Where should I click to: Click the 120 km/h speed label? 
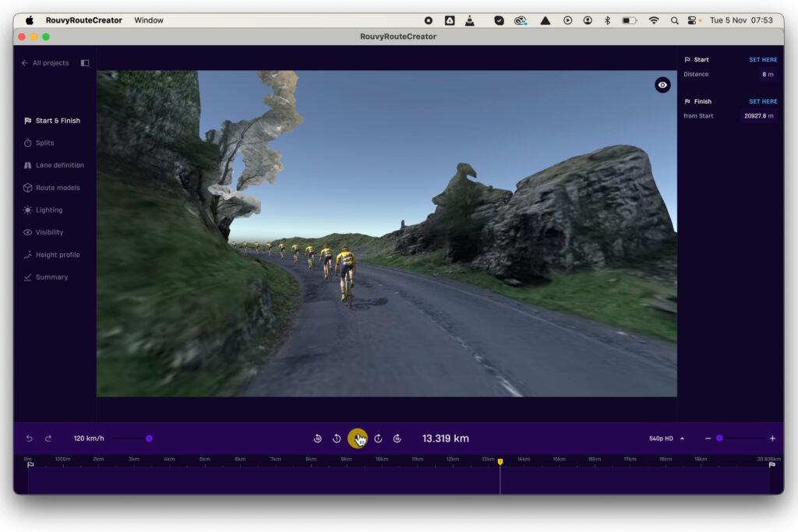[89, 439]
